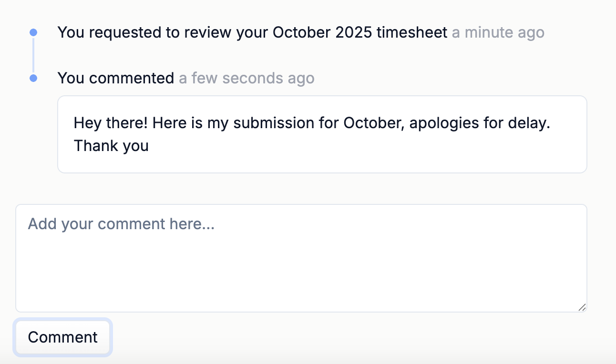Screen dimensions: 616x364
Task: Click "Hey there!" in the posted comment
Action: pos(111,123)
